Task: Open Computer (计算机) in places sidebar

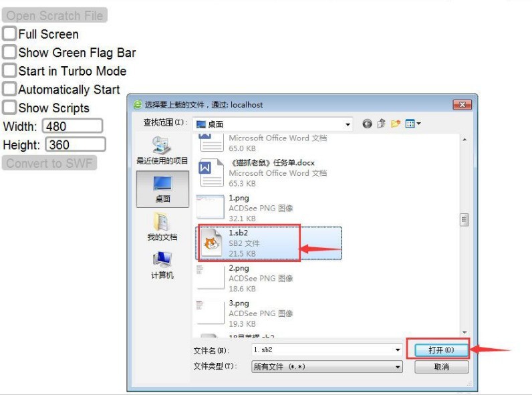Action: (162, 265)
